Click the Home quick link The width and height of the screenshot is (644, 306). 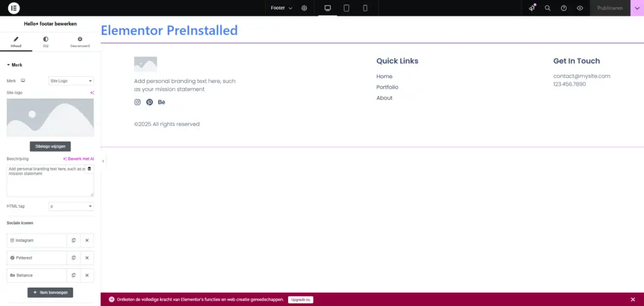coord(384,77)
